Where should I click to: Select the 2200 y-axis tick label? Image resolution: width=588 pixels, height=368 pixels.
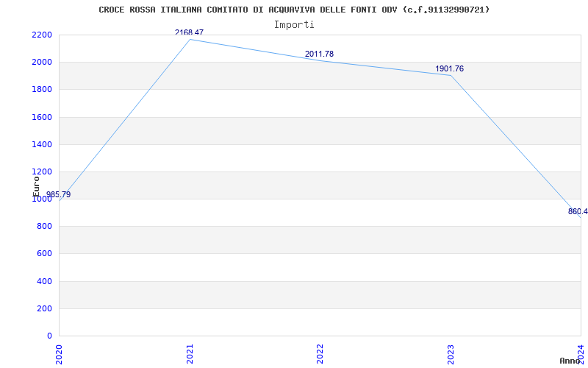point(42,35)
